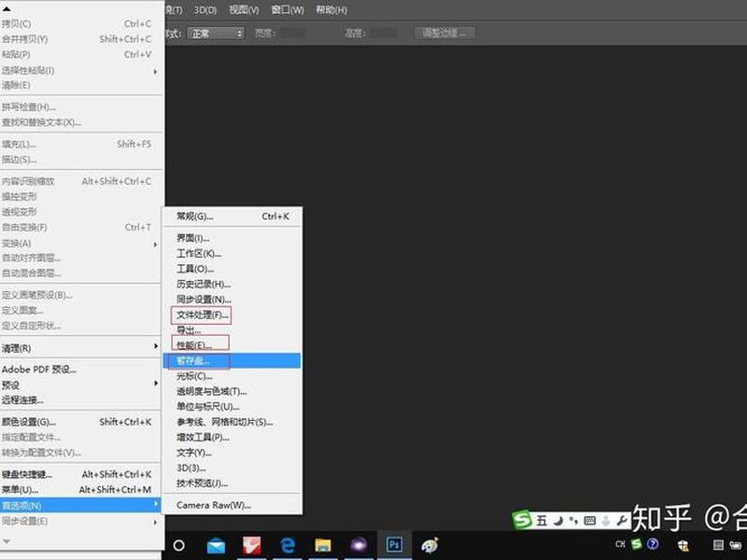
Task: Click the 调整边缘... button
Action: tap(444, 33)
